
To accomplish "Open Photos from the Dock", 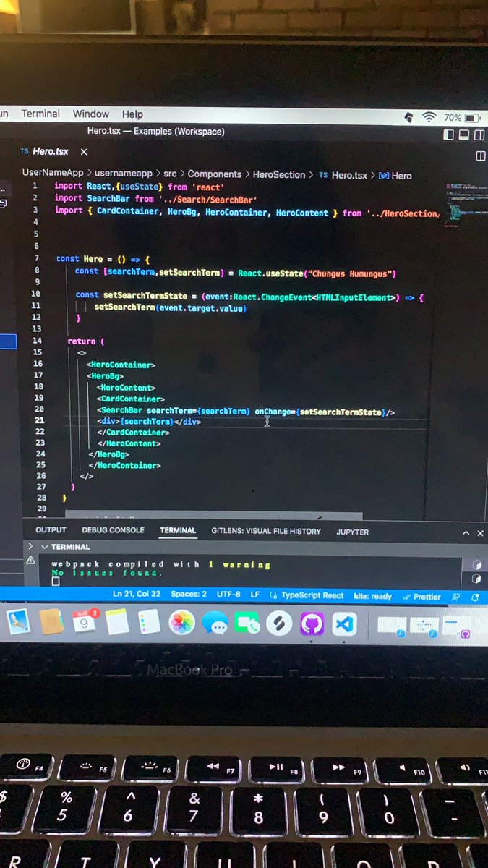I will coord(182,622).
